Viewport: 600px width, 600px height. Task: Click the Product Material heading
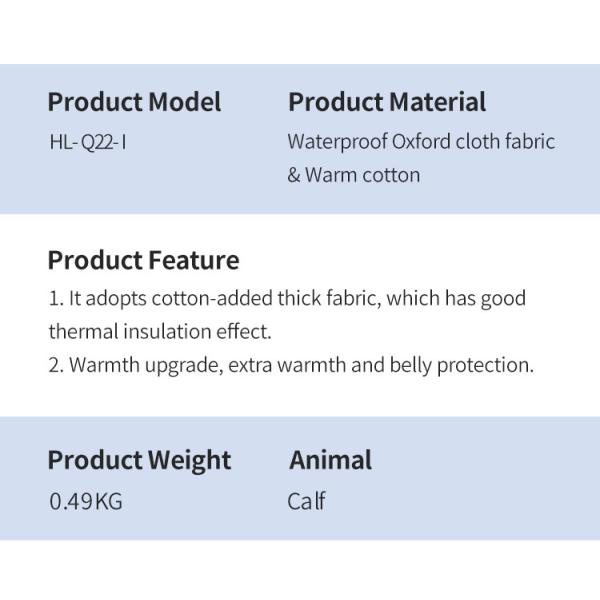(387, 102)
